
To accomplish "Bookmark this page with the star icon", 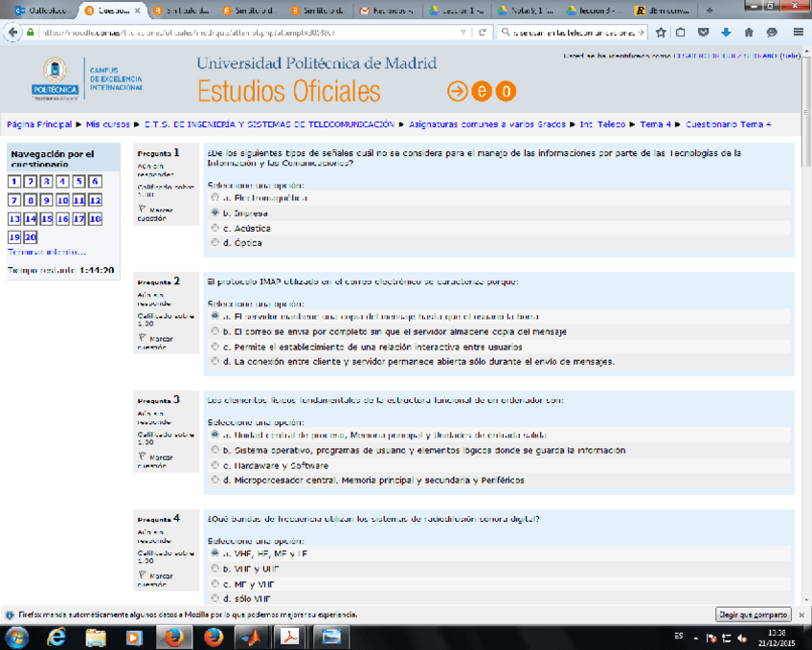I will pyautogui.click(x=661, y=32).
